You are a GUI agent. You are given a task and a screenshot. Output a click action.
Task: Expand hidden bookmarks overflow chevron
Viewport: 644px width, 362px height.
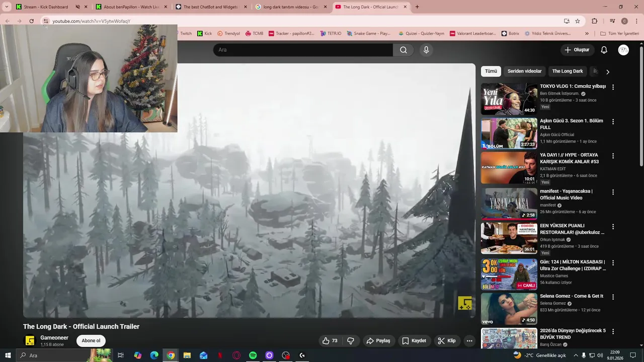587,34
